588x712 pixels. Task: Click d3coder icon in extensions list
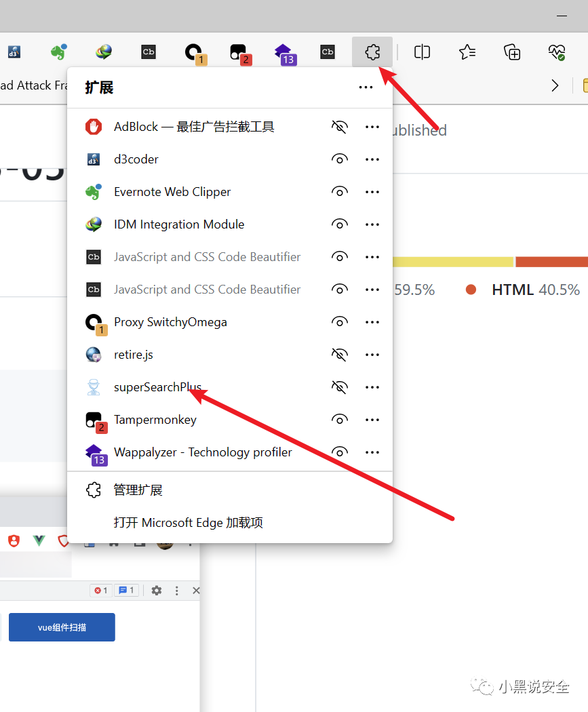pos(94,159)
